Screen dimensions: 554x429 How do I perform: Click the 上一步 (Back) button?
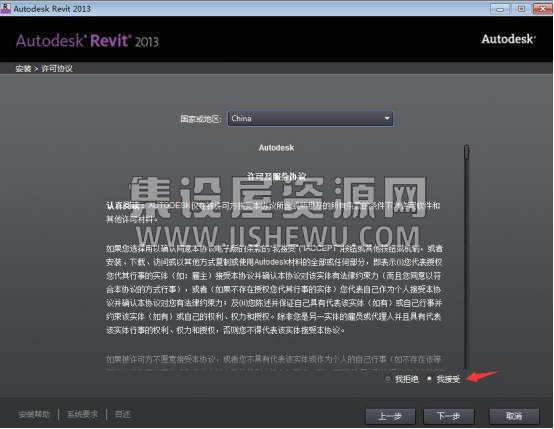(390, 416)
